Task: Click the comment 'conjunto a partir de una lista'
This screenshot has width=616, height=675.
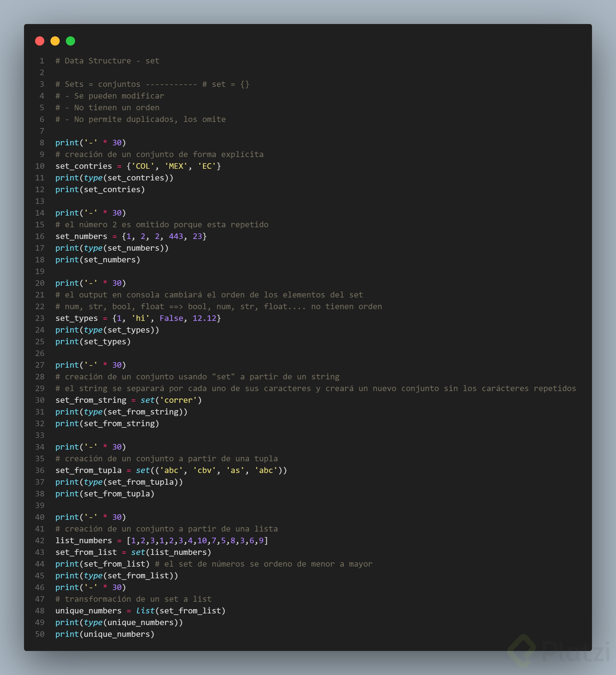Action: pyautogui.click(x=167, y=529)
